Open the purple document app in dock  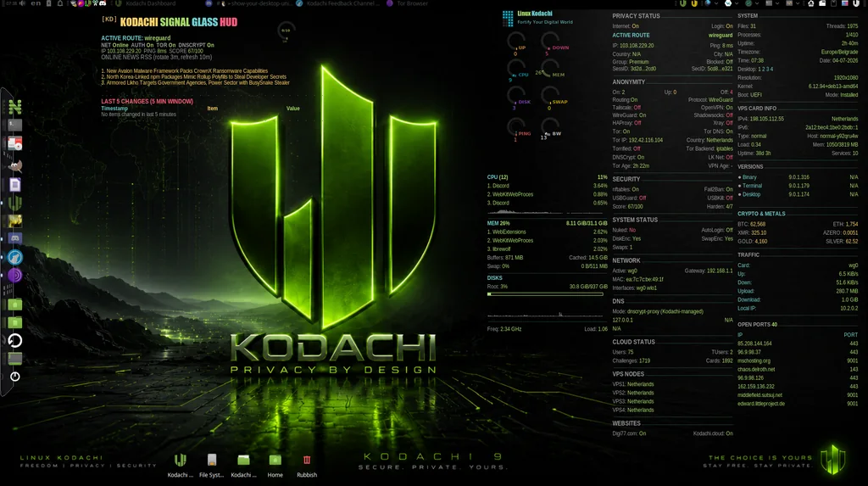15,184
